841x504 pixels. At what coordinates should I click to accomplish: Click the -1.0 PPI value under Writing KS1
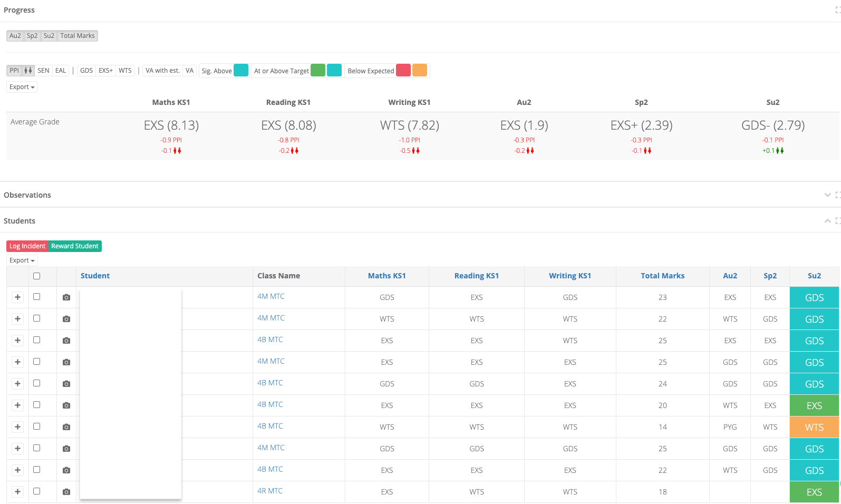tap(410, 140)
